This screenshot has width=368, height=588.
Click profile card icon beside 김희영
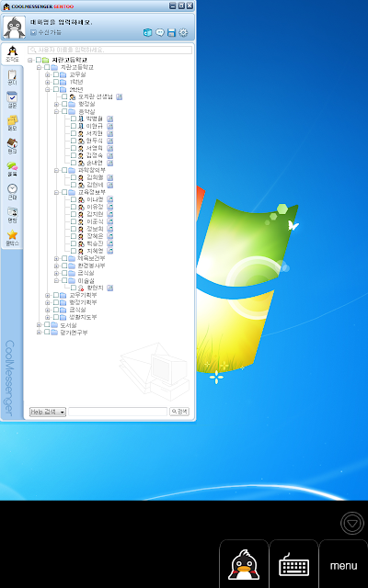coord(109,177)
